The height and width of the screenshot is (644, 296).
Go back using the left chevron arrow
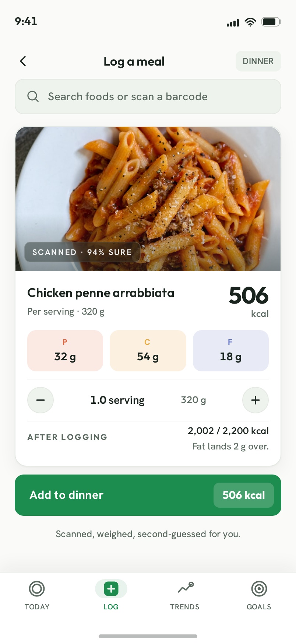click(x=23, y=61)
